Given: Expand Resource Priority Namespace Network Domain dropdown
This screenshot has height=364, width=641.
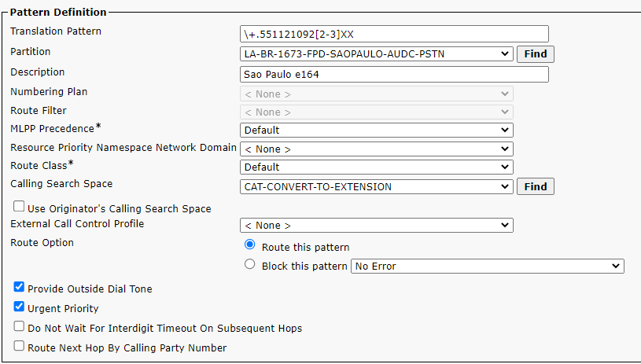Looking at the screenshot, I should (376, 149).
